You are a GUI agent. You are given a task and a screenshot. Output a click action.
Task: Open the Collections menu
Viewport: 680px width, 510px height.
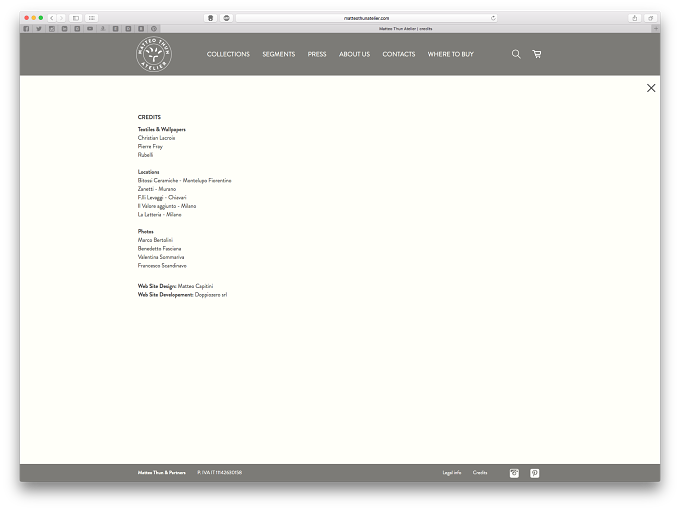pos(228,54)
